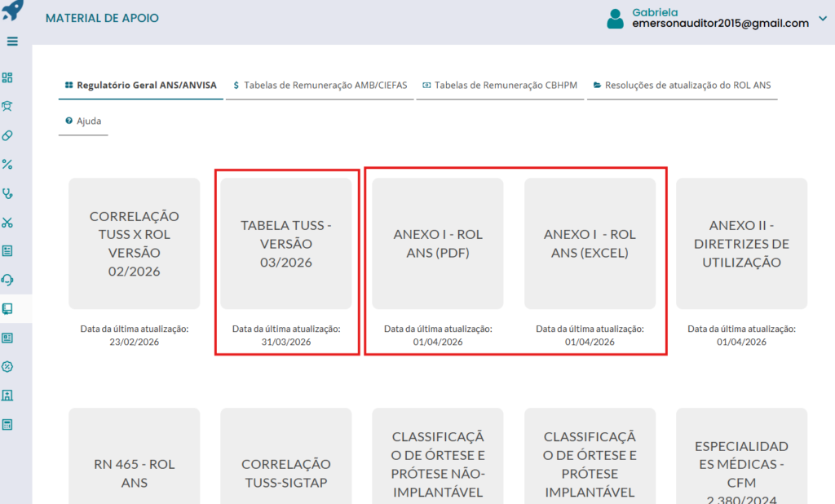Open Anexo II - Diretrizes de Utilização card
Viewport: 835px width, 504px height.
742,244
